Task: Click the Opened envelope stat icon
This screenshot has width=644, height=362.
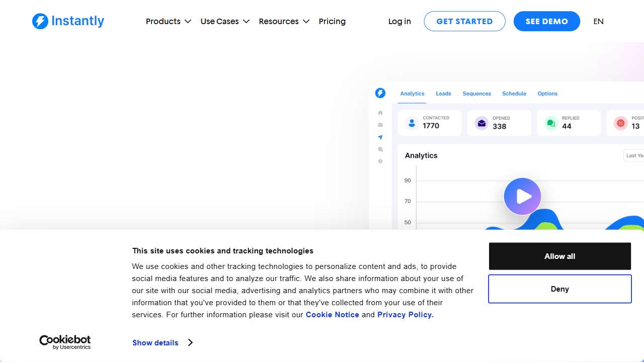Action: 481,123
